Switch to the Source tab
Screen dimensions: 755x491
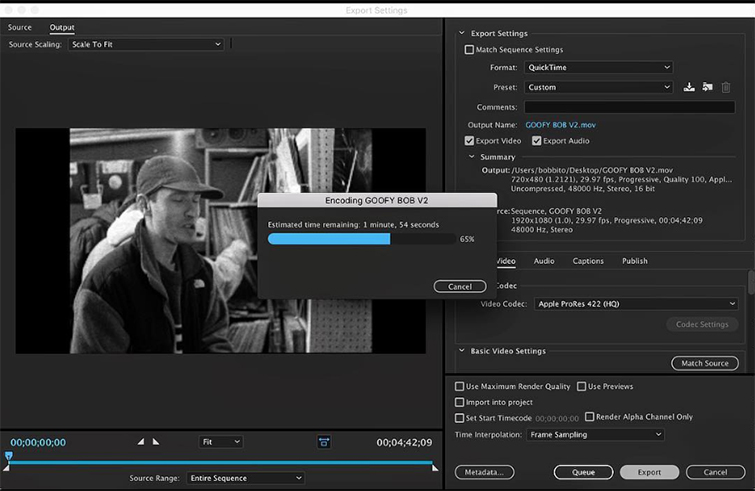coord(20,27)
